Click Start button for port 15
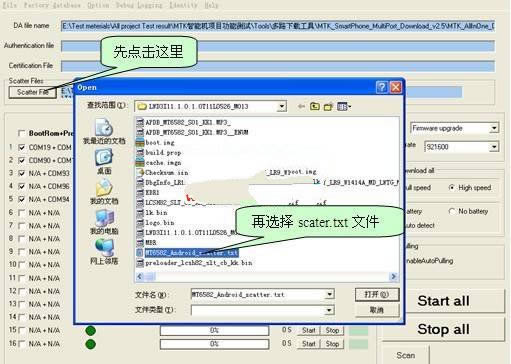 308,330
